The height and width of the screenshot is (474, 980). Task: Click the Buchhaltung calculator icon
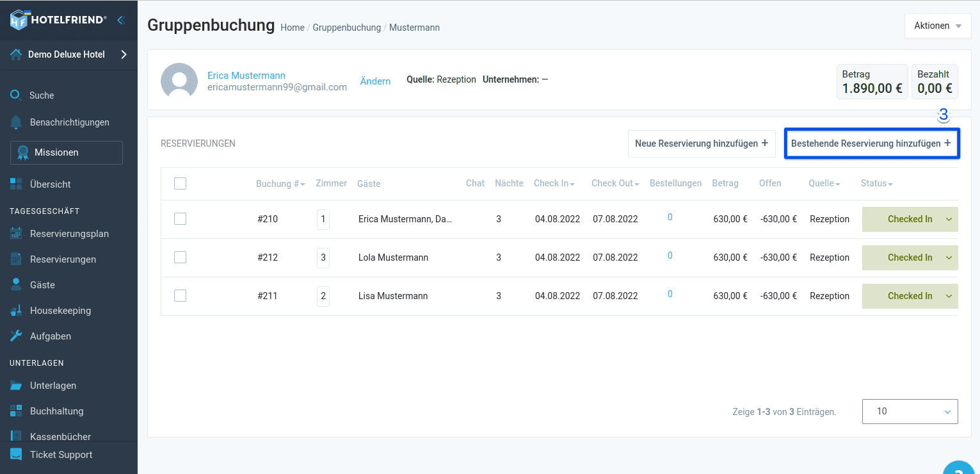tap(16, 411)
